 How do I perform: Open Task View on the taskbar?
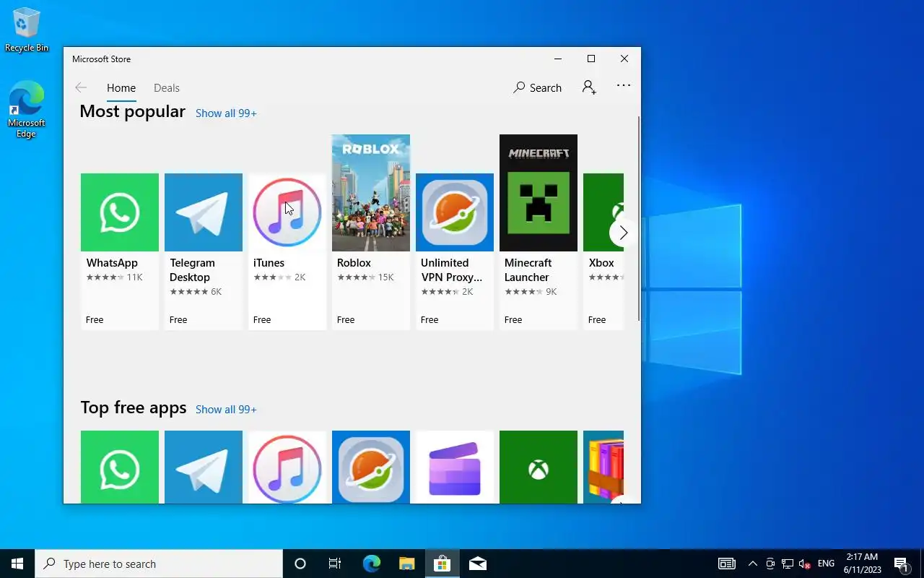335,564
